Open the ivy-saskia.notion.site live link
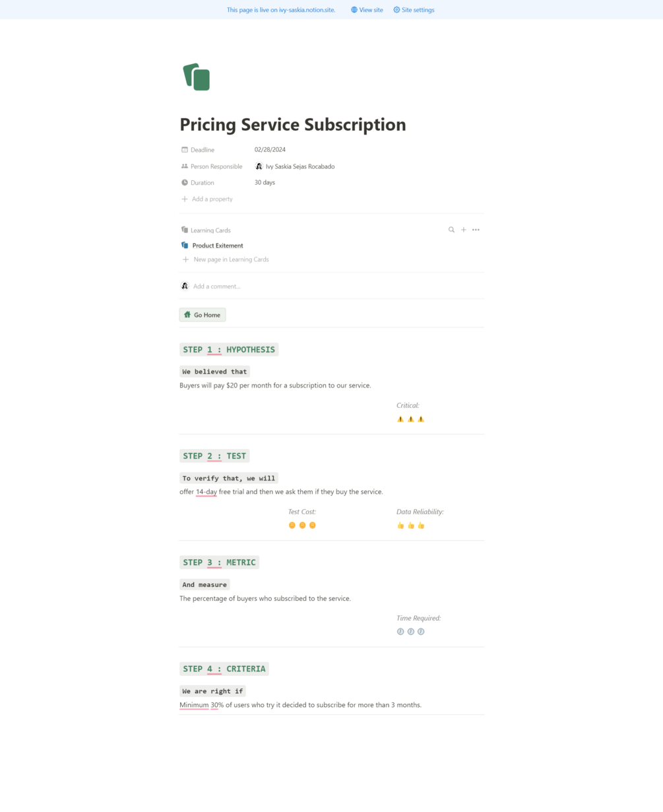The width and height of the screenshot is (663, 812). [307, 10]
